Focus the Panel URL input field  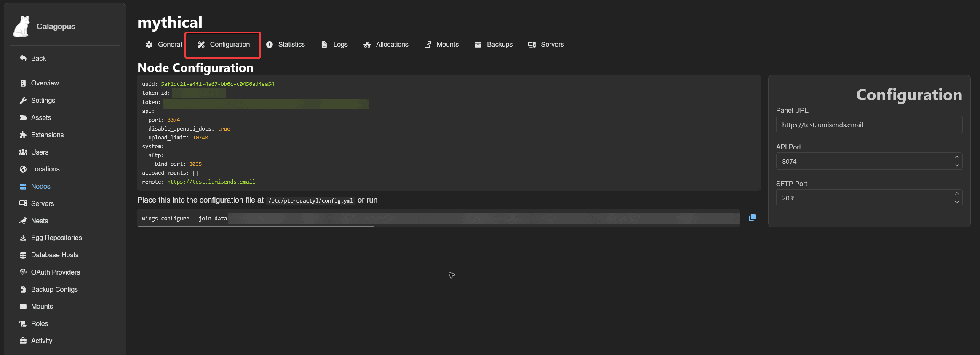tap(868, 125)
